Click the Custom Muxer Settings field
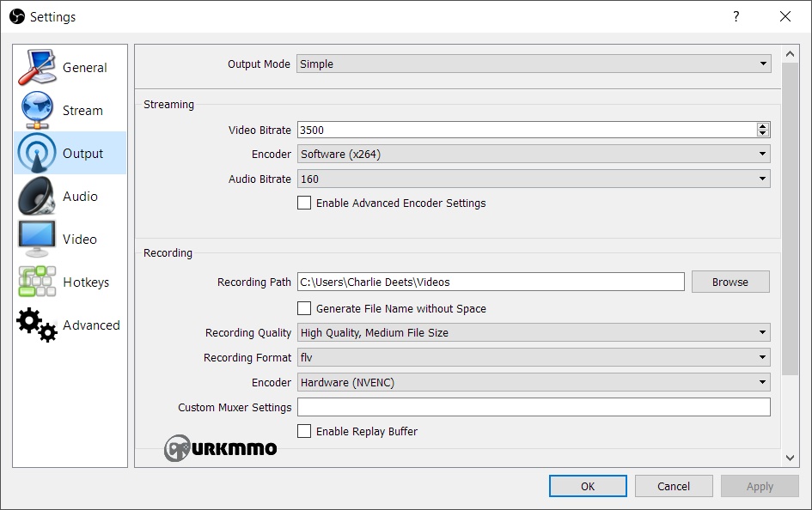812x510 pixels. click(534, 407)
